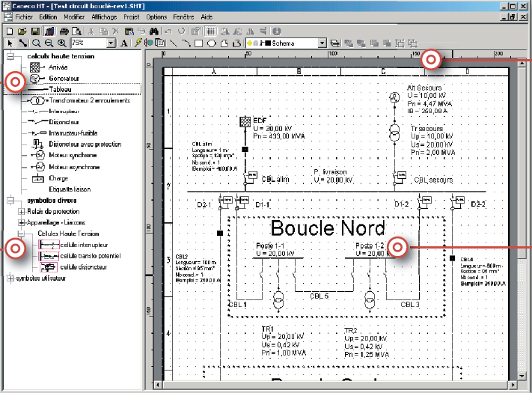The height and width of the screenshot is (393, 532).
Task: Open Find with the binoculars icon
Action: pyautogui.click(x=153, y=31)
